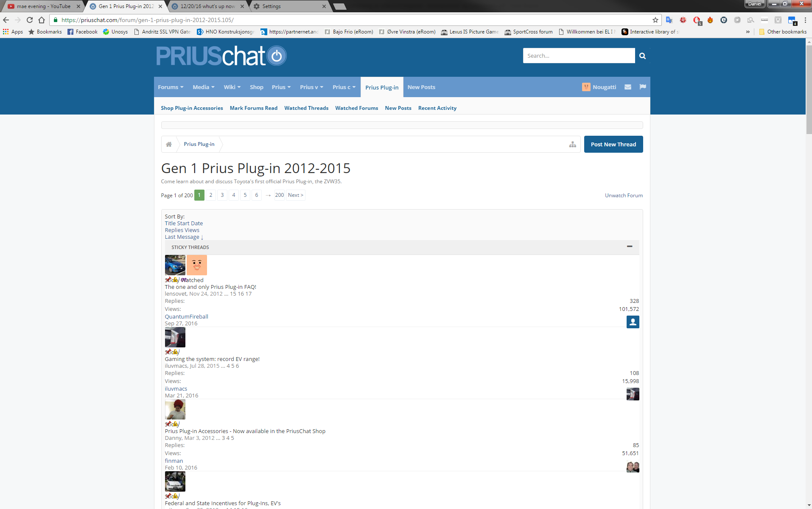
Task: Open the sitemap quick-navigation icon
Action: tap(573, 144)
